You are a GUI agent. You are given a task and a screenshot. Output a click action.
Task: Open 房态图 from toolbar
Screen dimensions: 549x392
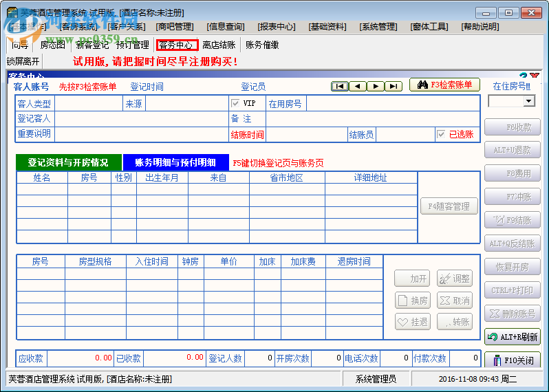(52, 45)
